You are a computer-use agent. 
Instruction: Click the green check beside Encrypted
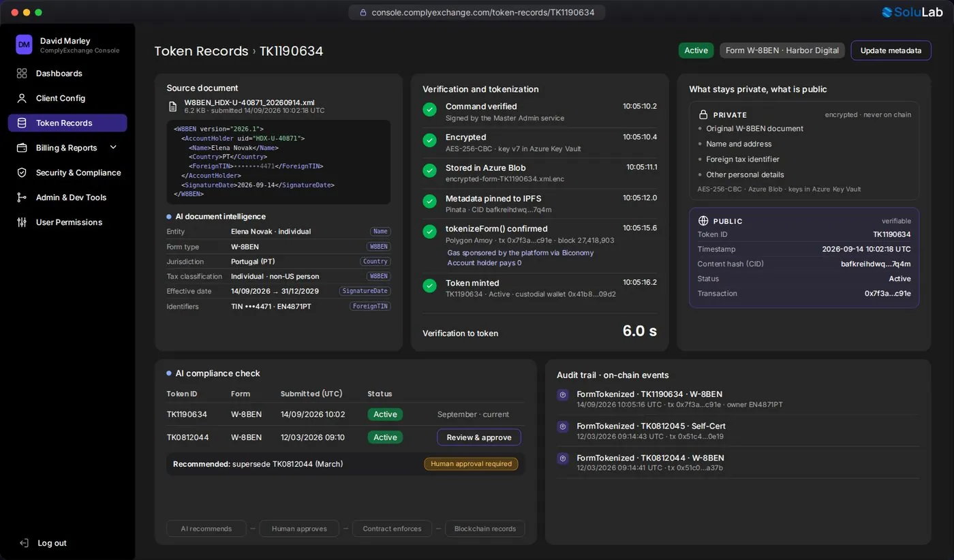click(x=429, y=140)
